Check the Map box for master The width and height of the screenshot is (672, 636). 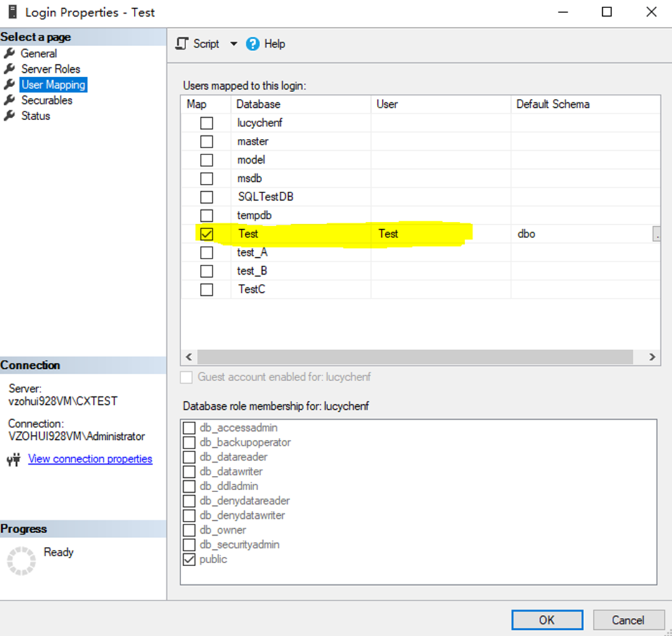click(x=207, y=141)
